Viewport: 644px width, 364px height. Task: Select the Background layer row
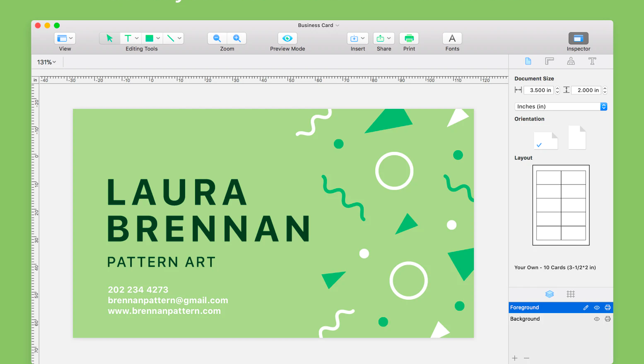(561, 319)
